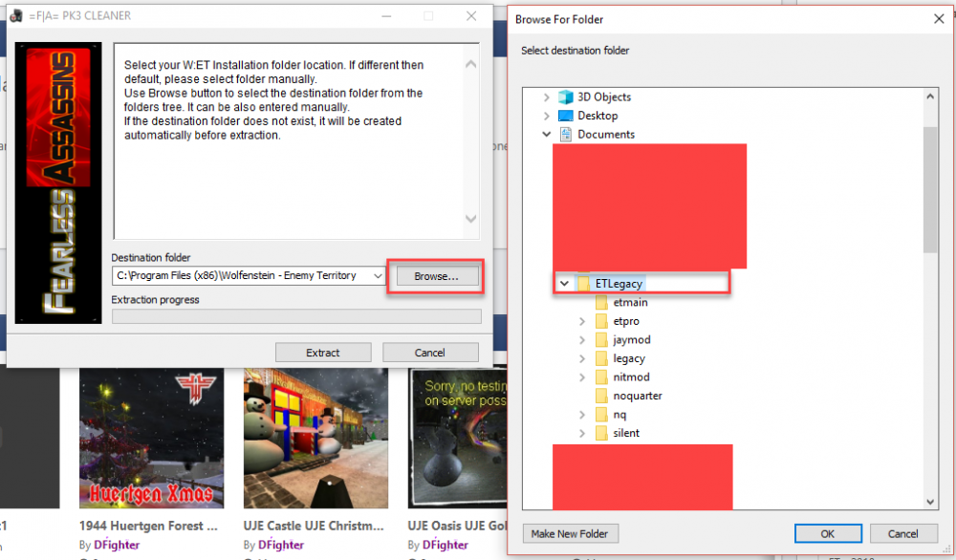Click the PK3 Cleaner app title icon

16,16
